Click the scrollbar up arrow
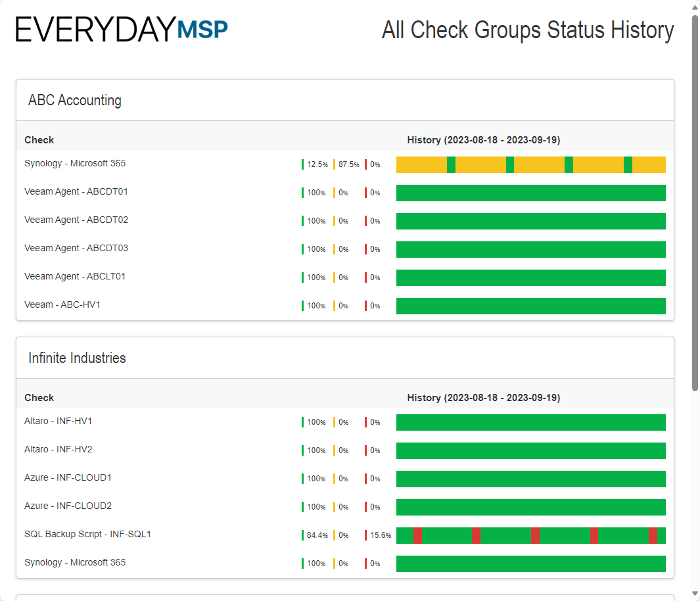 [695, 7]
